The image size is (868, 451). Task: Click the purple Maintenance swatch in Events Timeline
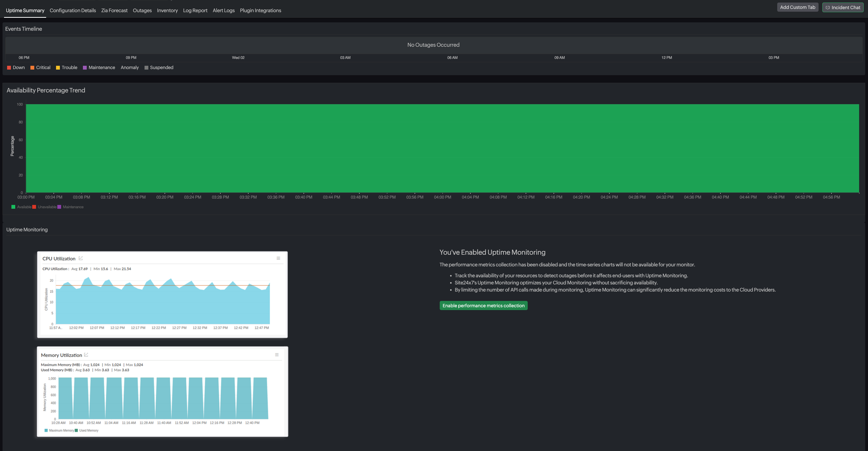[85, 68]
